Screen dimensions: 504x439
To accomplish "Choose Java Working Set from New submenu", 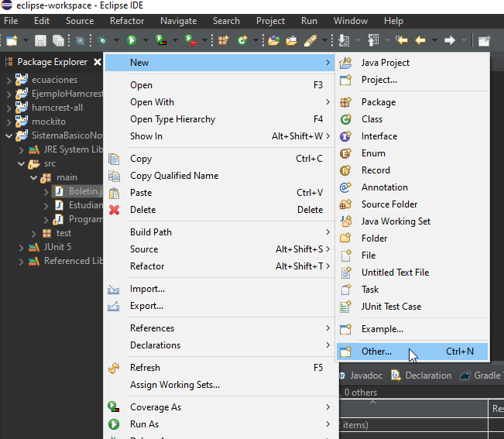I will click(413, 221).
